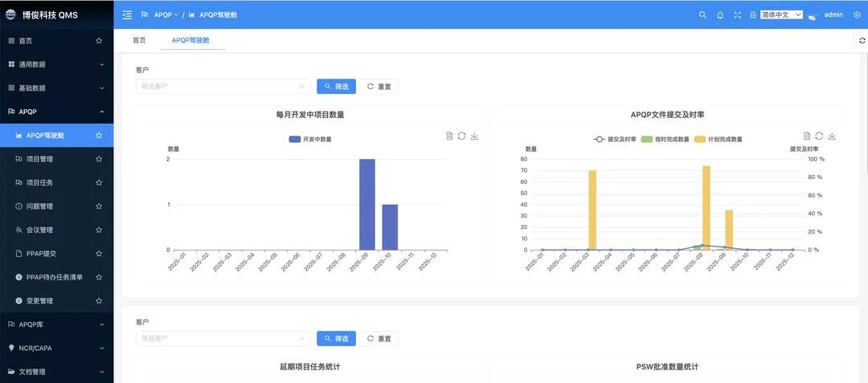Expand the 文档管理 sidebar menu

tap(56, 372)
